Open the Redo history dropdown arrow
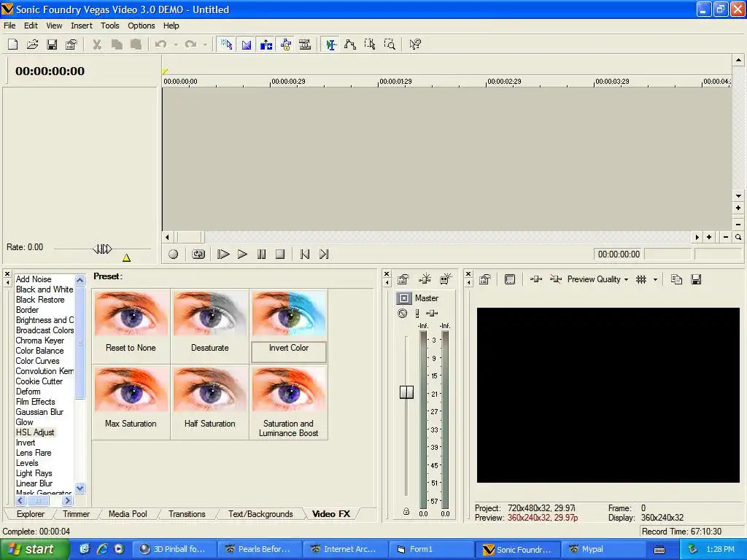Image resolution: width=747 pixels, height=560 pixels. click(x=205, y=44)
